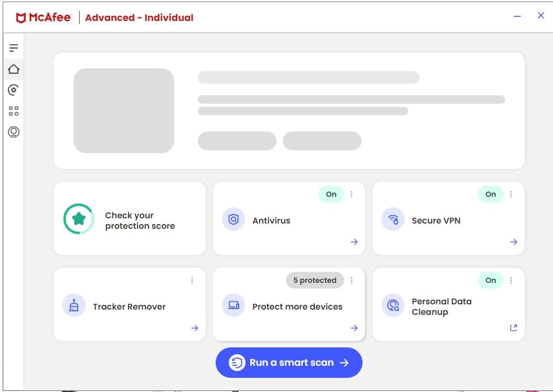Open the Protect more devices kebab menu
This screenshot has width=553, height=392.
352,280
